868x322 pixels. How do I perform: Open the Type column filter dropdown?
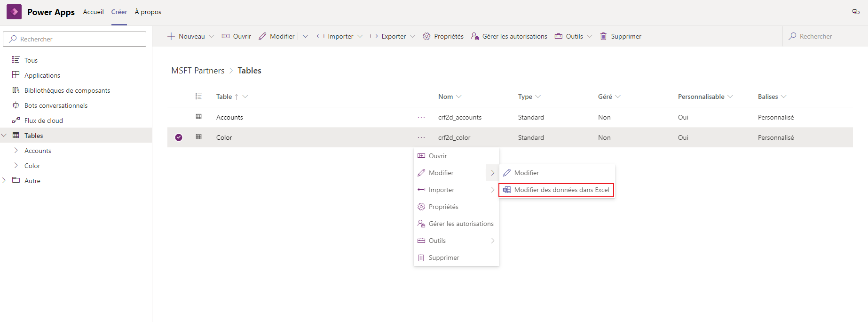pos(538,97)
